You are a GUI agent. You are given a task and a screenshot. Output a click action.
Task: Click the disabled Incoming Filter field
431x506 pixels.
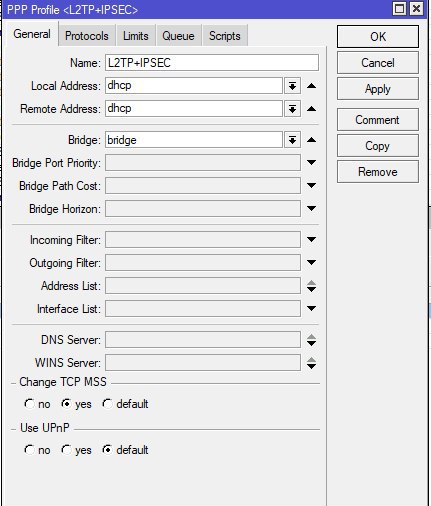203,240
